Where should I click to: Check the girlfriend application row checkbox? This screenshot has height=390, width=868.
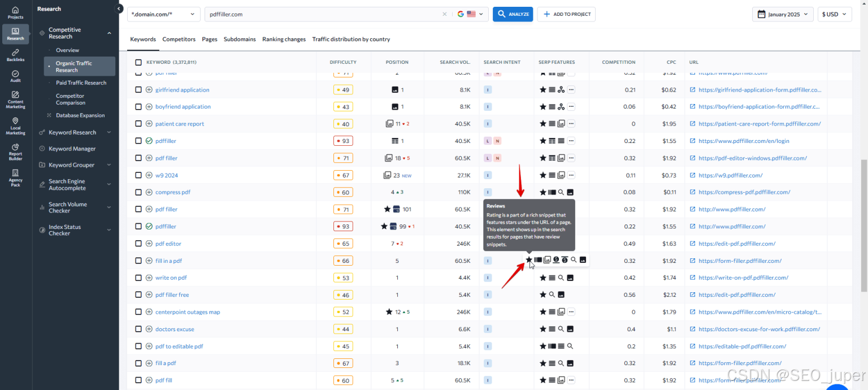pyautogui.click(x=138, y=90)
